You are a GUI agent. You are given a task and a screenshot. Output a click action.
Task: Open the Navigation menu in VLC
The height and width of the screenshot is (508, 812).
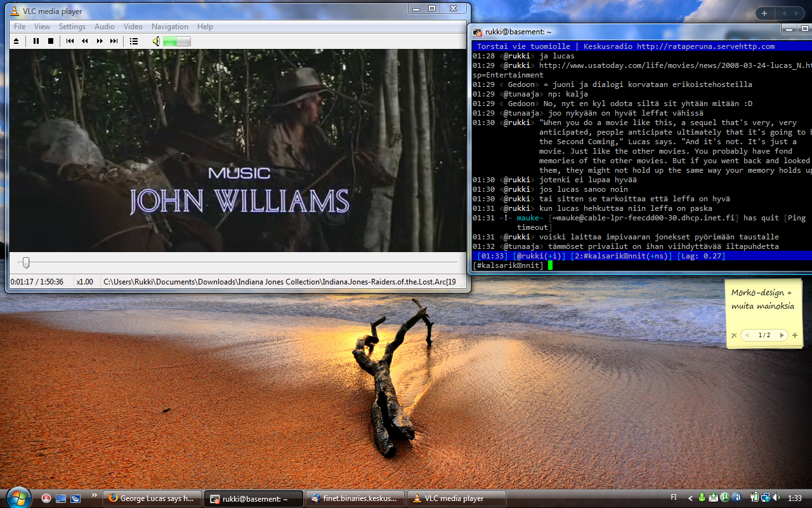coord(169,27)
